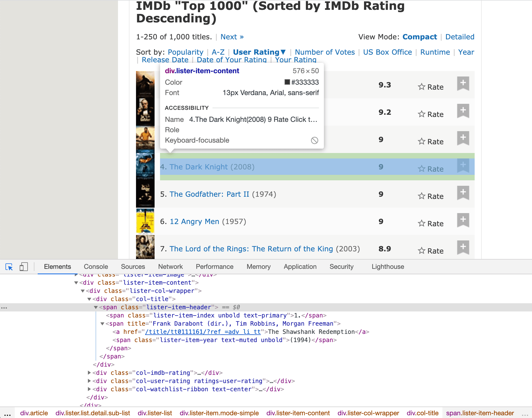Open the Lighthouse tab
Image resolution: width=532 pixels, height=418 pixels.
(x=388, y=267)
